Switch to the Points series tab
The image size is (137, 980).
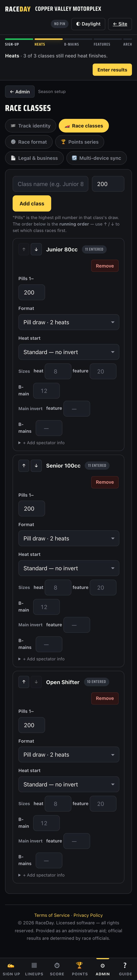click(80, 142)
